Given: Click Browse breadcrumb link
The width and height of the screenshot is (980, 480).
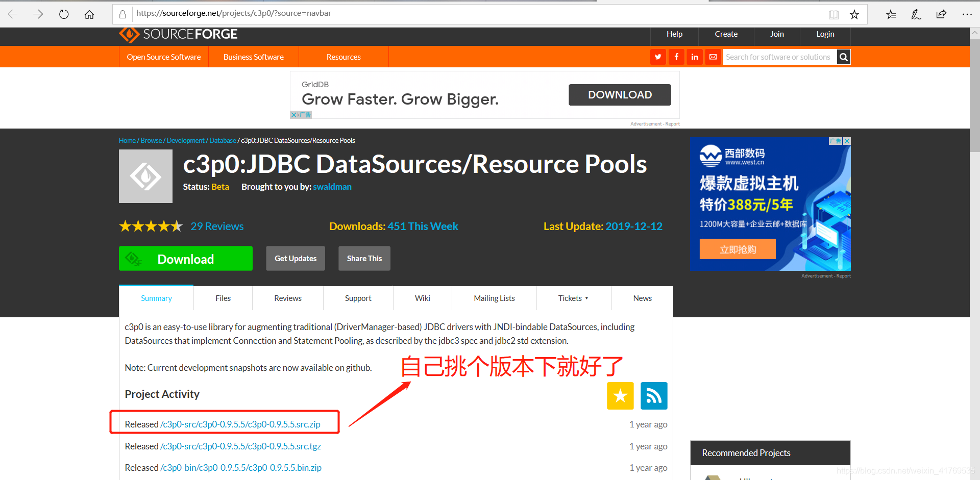Looking at the screenshot, I should (x=151, y=140).
